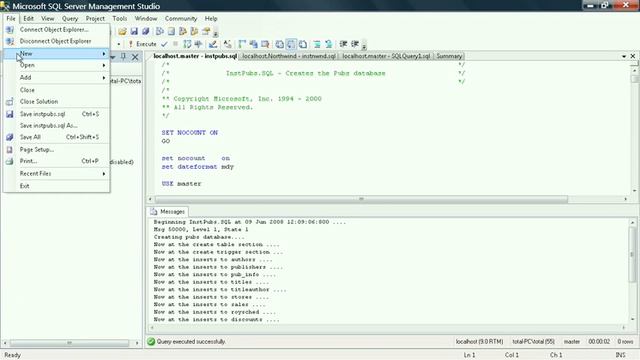Switch to the Summary tab
Viewport: 640px width, 360px height.
click(449, 56)
